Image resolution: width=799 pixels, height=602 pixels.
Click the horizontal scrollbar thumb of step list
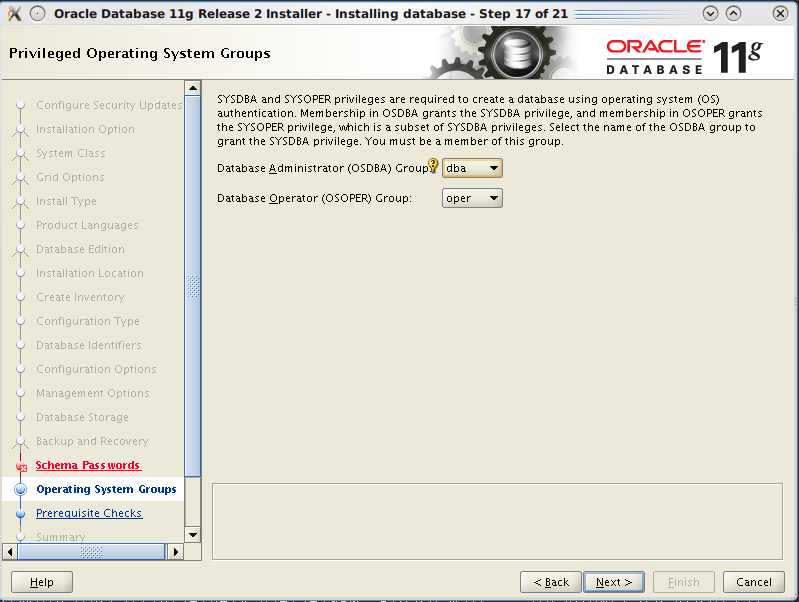pyautogui.click(x=91, y=552)
